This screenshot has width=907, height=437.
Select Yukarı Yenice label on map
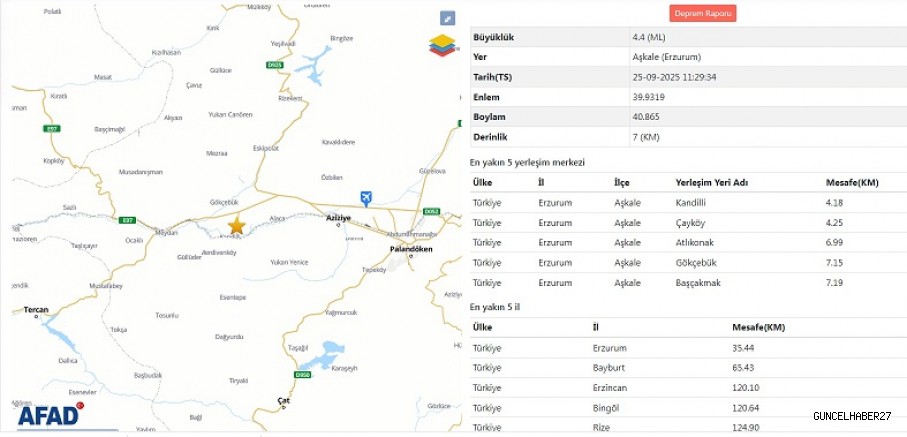point(289,262)
